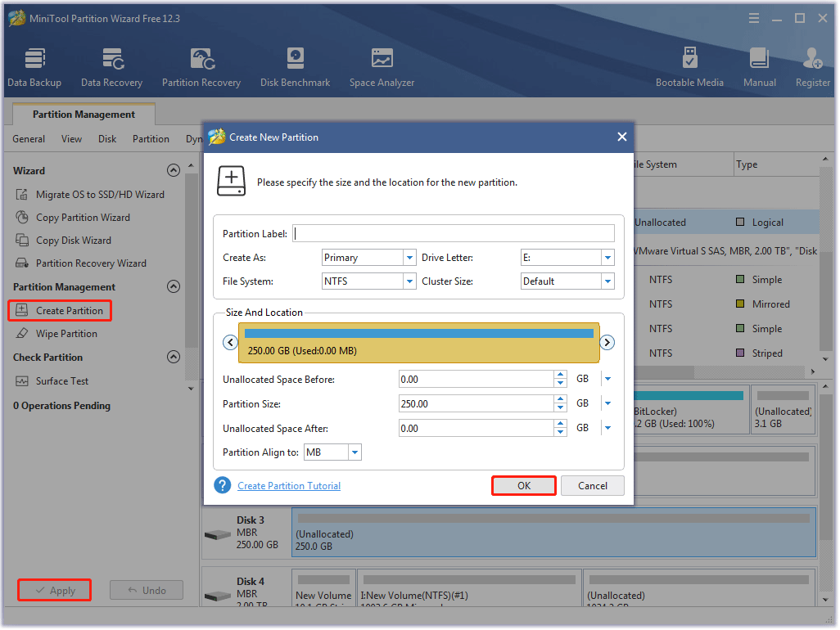This screenshot has height=630, width=840.
Task: Open the Data Recovery tool
Action: click(x=111, y=65)
